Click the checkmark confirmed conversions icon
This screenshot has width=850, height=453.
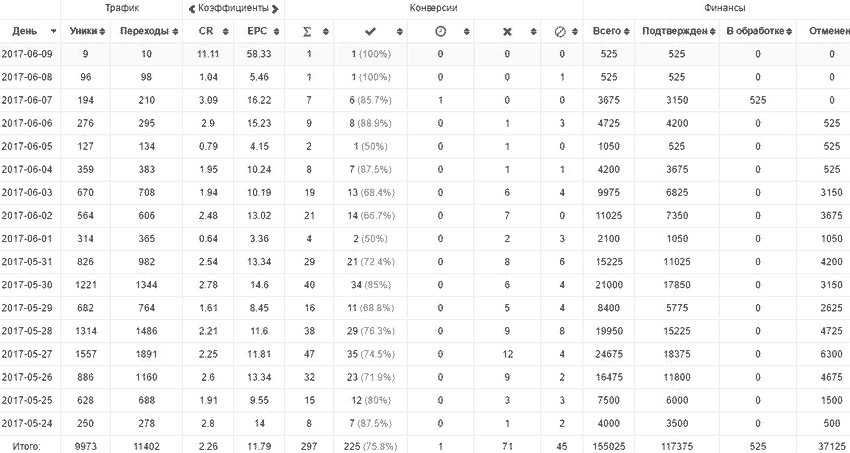(370, 31)
